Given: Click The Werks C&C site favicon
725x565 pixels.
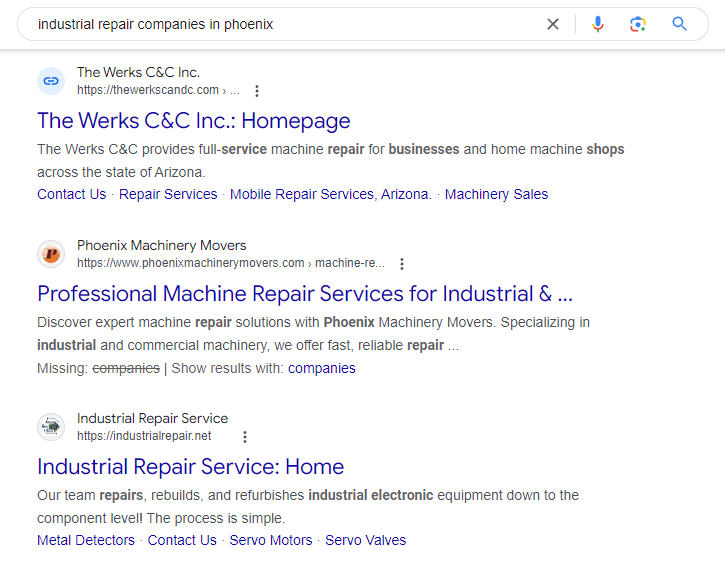Looking at the screenshot, I should click(51, 81).
